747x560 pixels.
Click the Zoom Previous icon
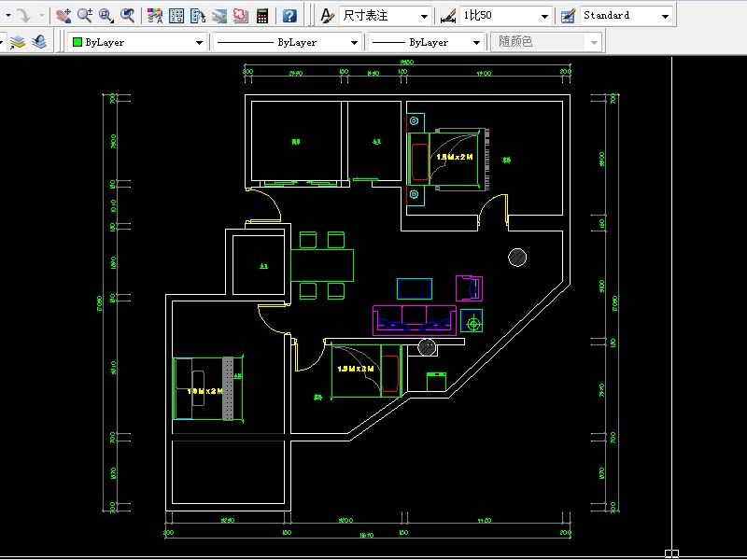(128, 16)
